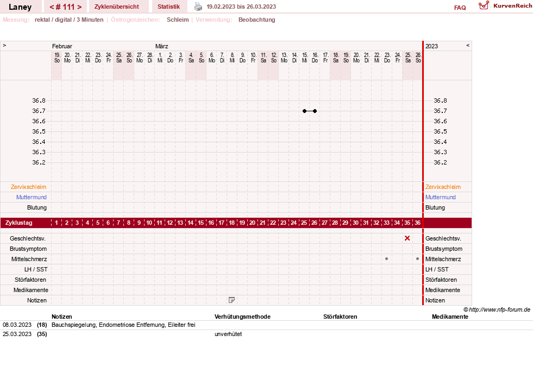Screen dimensions: 533x392
Task: Select cycle day 35 in Zyklustag row
Action: tap(407, 223)
